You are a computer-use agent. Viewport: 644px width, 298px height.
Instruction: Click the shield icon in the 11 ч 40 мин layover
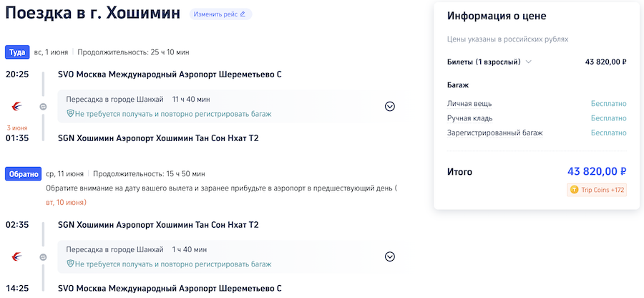(x=70, y=114)
